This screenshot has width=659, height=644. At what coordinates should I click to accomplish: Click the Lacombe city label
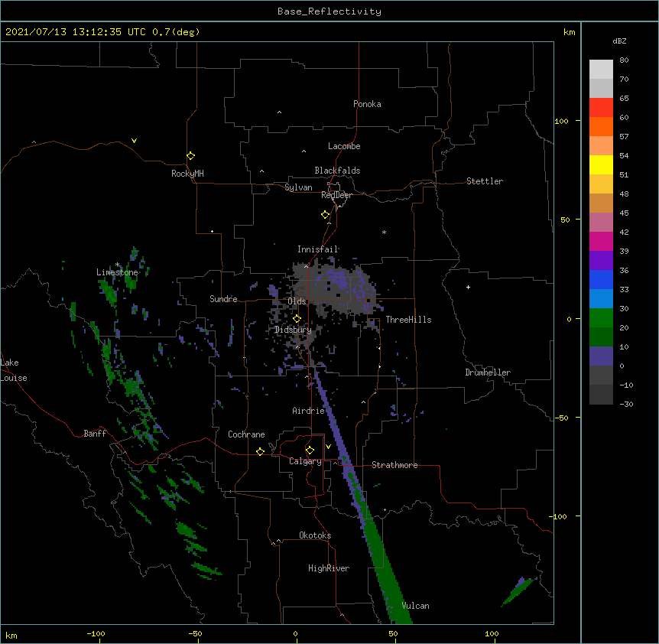344,146
